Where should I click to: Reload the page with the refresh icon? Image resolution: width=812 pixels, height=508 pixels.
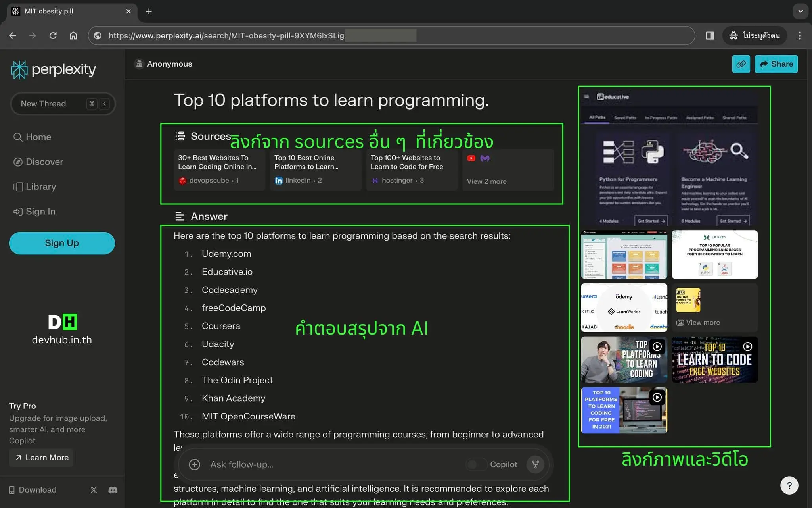[x=53, y=36]
